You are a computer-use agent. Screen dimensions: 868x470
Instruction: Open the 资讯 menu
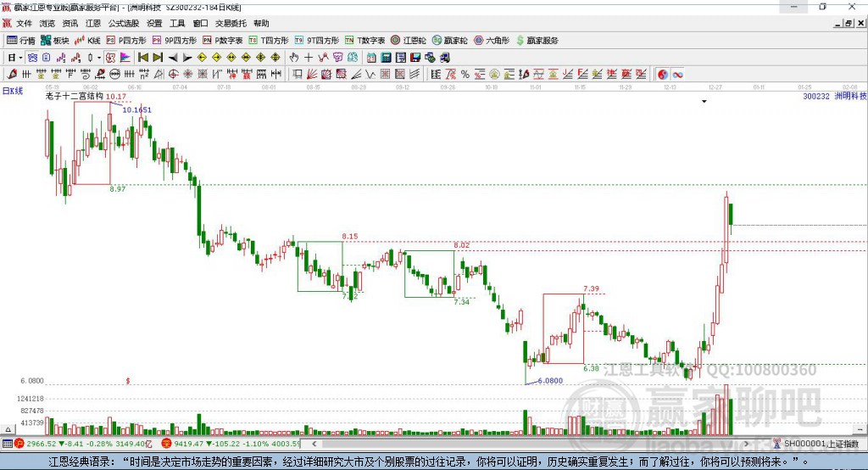[70, 23]
